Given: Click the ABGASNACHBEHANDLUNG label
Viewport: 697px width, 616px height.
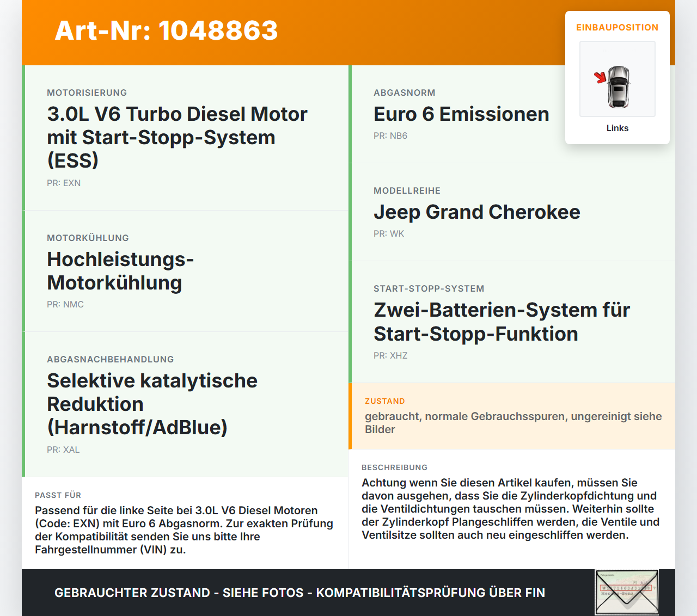Looking at the screenshot, I should (x=111, y=359).
